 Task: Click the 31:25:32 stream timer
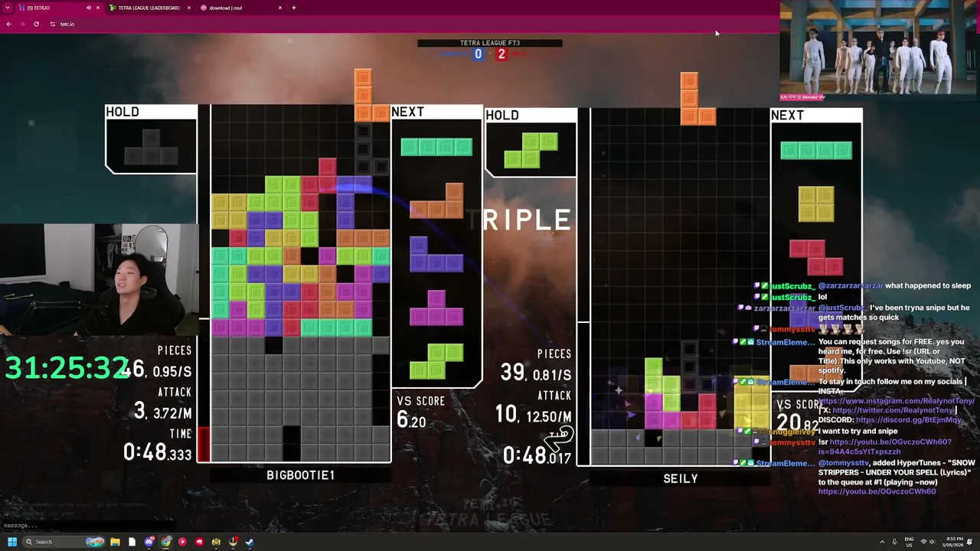click(67, 367)
